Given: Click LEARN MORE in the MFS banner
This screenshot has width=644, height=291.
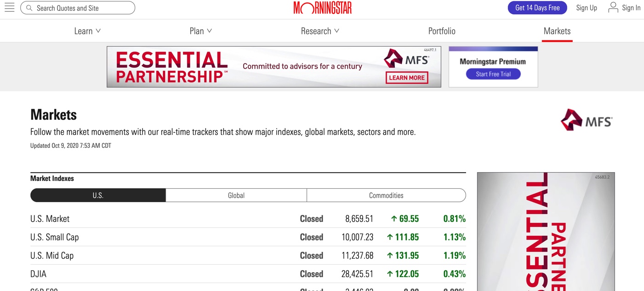Looking at the screenshot, I should pyautogui.click(x=407, y=78).
